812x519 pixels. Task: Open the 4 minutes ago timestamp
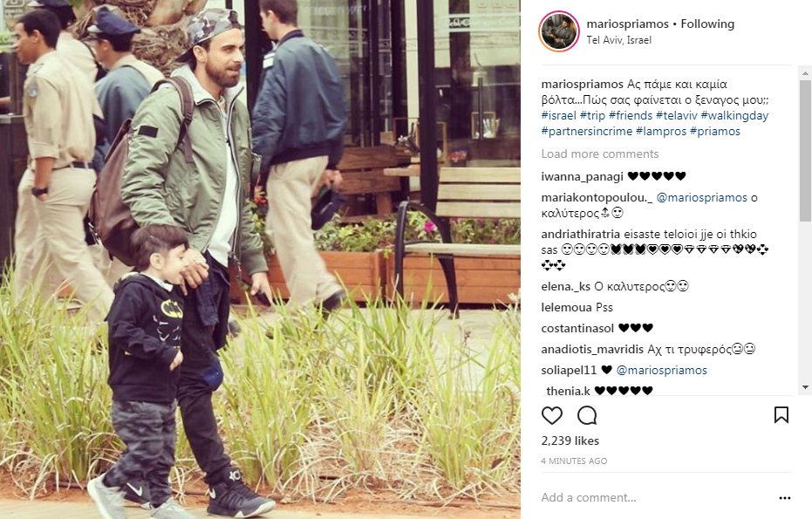574,461
